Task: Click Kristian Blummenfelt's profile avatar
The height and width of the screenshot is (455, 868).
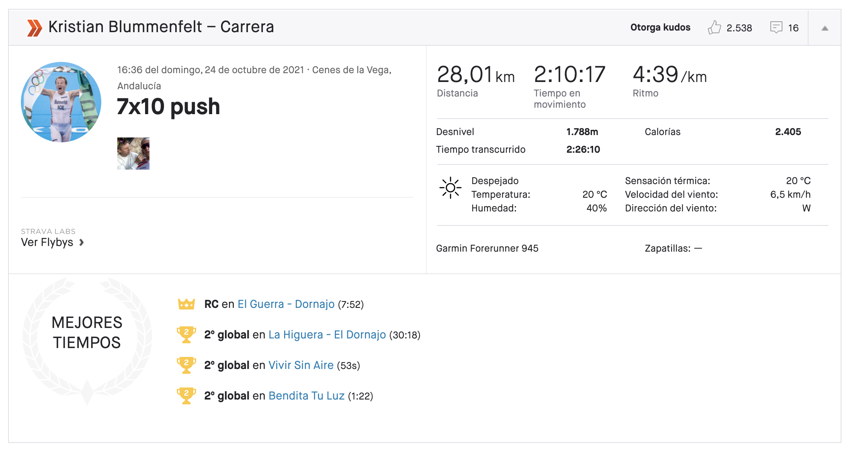Action: [61, 102]
